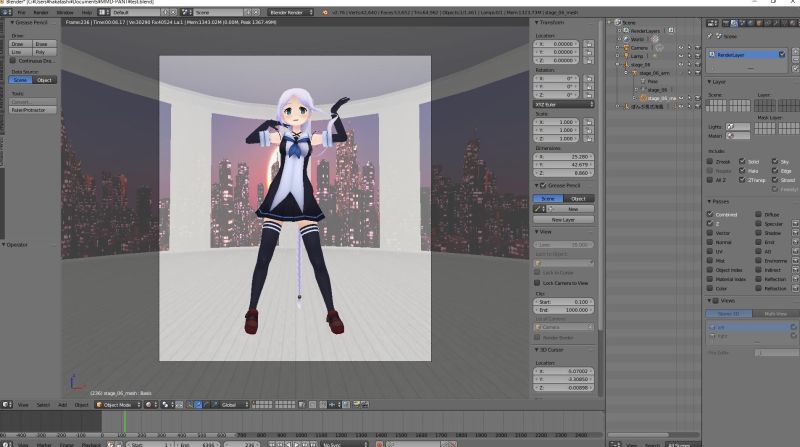Open the viewport shading selector
800x447 pixels.
[x=151, y=405]
